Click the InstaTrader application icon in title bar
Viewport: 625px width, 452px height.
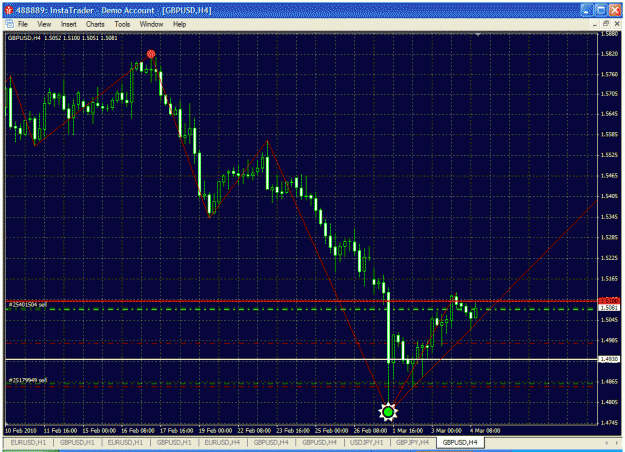(x=9, y=10)
